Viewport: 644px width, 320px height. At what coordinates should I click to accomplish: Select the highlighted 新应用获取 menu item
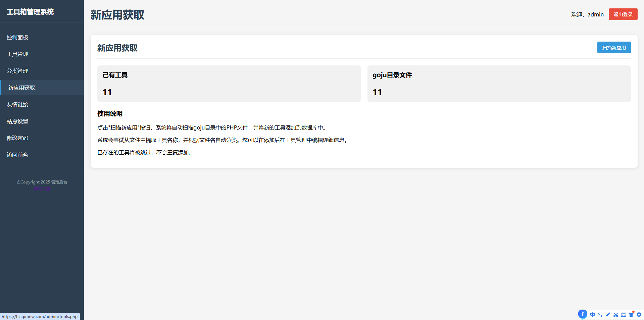pos(21,88)
